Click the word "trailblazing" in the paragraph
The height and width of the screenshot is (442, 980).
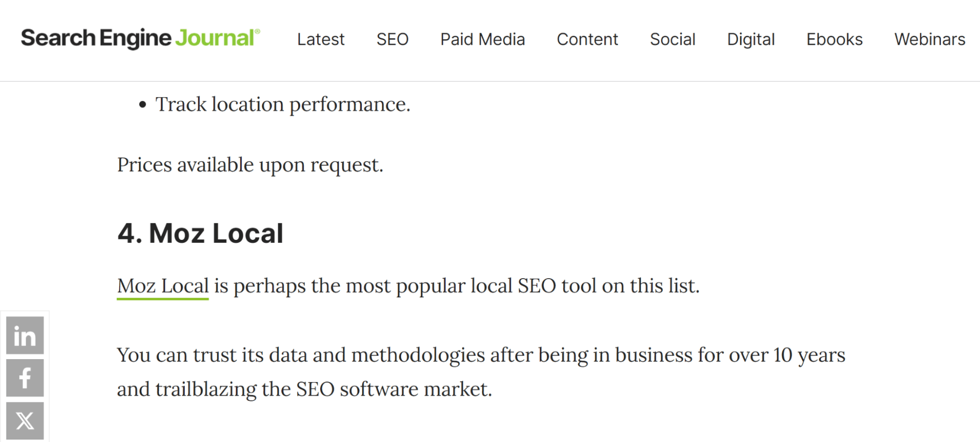pyautogui.click(x=206, y=390)
